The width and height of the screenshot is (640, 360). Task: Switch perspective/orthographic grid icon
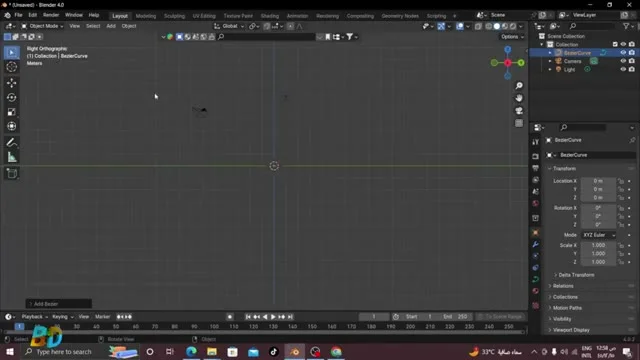click(519, 123)
